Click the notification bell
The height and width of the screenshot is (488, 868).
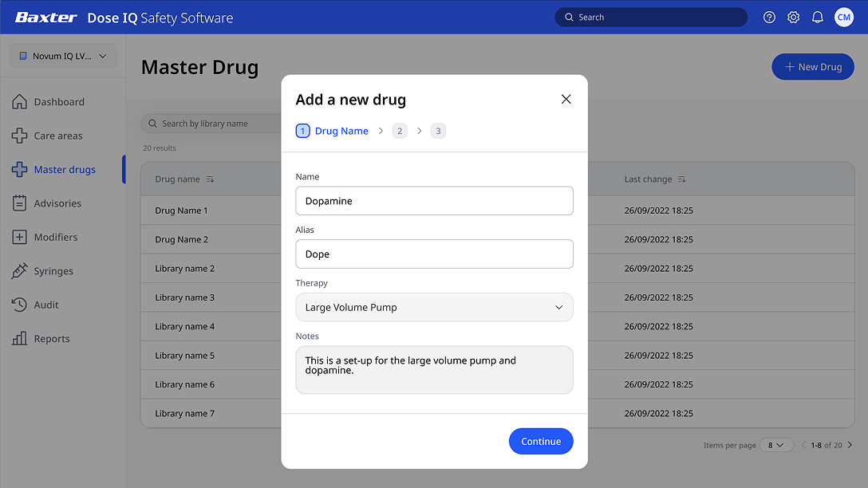click(x=817, y=16)
